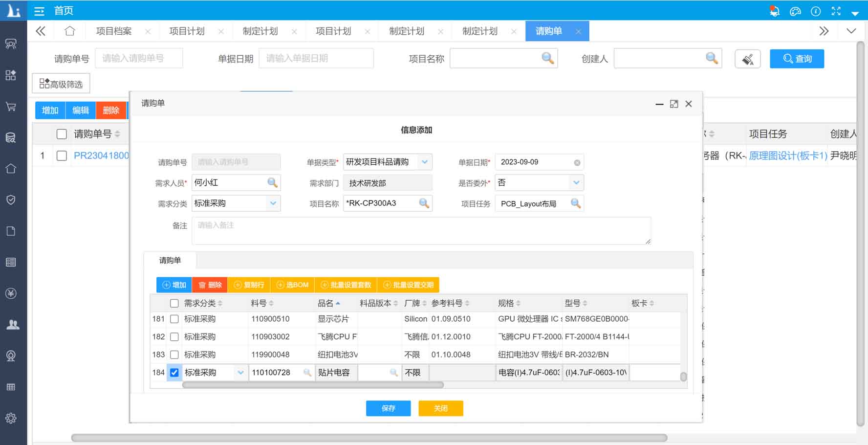Open the PR23041800 request link
Viewport: 868px width, 445px height.
[x=101, y=156]
